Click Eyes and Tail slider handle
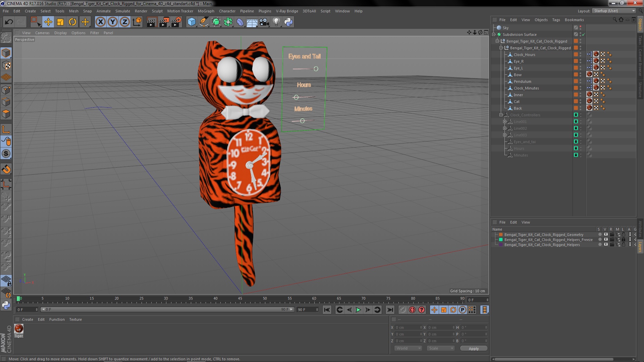This screenshot has width=644, height=362. (316, 69)
